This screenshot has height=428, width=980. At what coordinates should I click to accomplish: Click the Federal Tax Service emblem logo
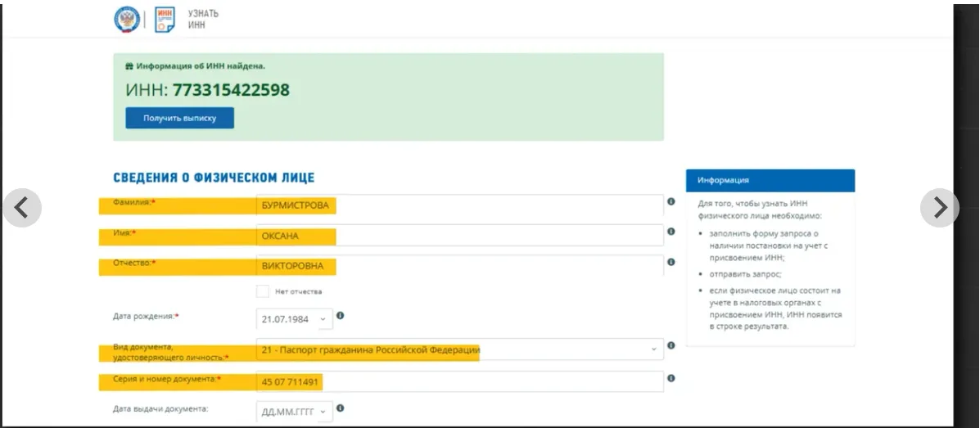(x=127, y=19)
